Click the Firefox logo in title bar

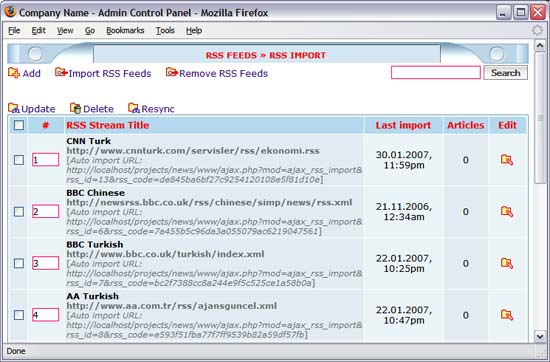coord(10,12)
